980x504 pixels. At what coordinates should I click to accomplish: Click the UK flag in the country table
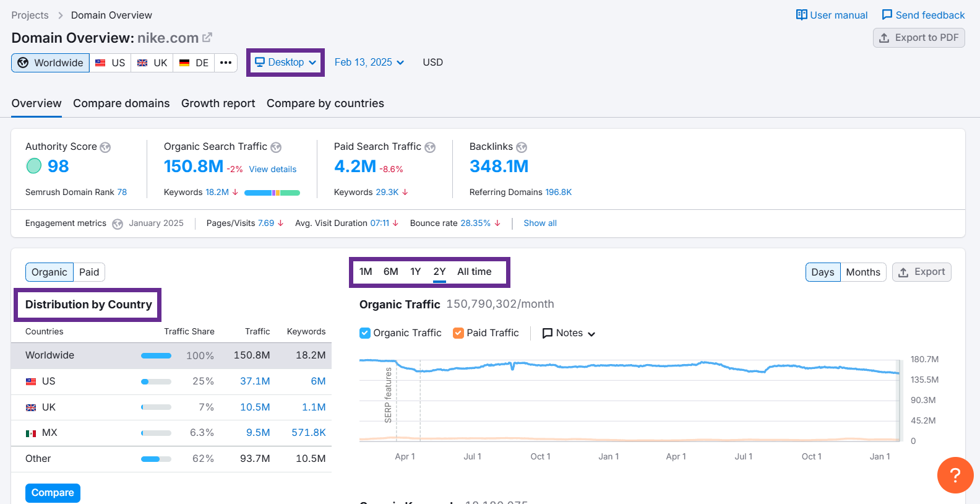click(31, 407)
